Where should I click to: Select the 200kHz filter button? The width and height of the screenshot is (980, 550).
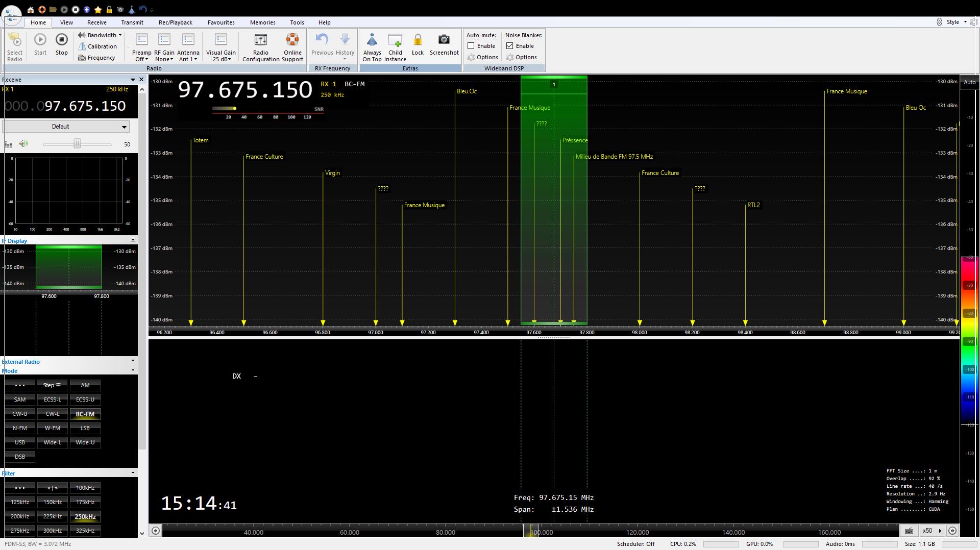point(19,516)
